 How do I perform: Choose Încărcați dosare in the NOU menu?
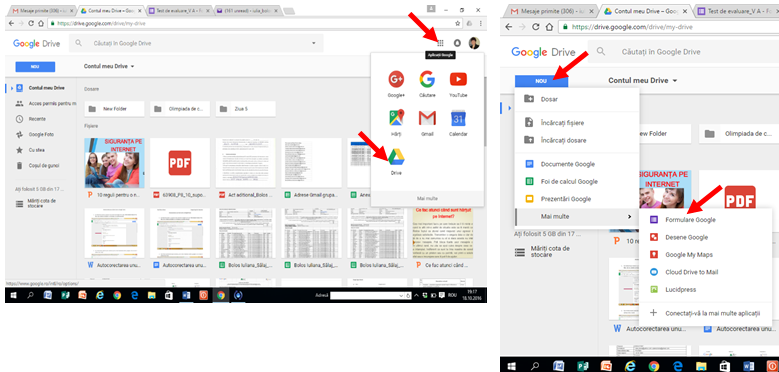coord(577,141)
